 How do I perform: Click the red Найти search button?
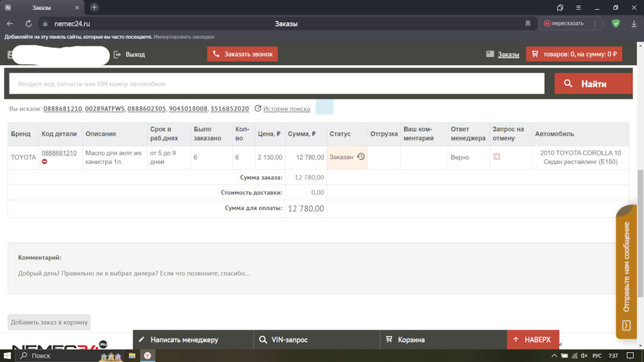[594, 84]
